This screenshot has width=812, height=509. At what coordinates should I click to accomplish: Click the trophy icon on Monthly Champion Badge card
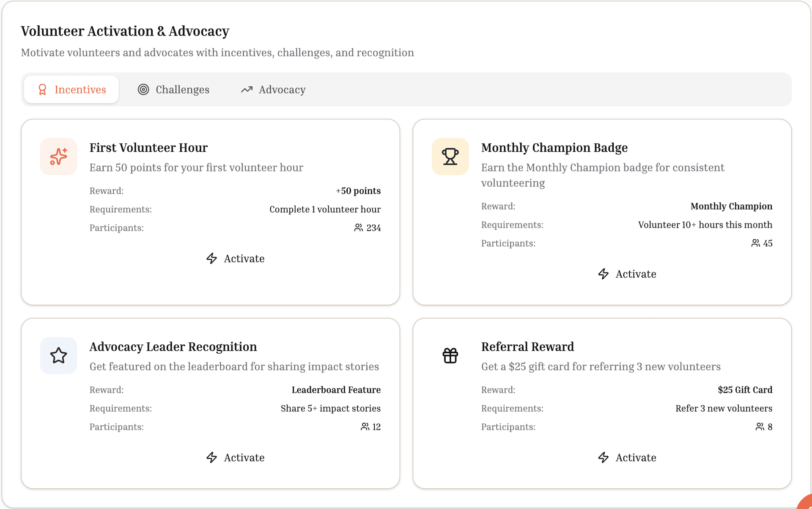450,156
